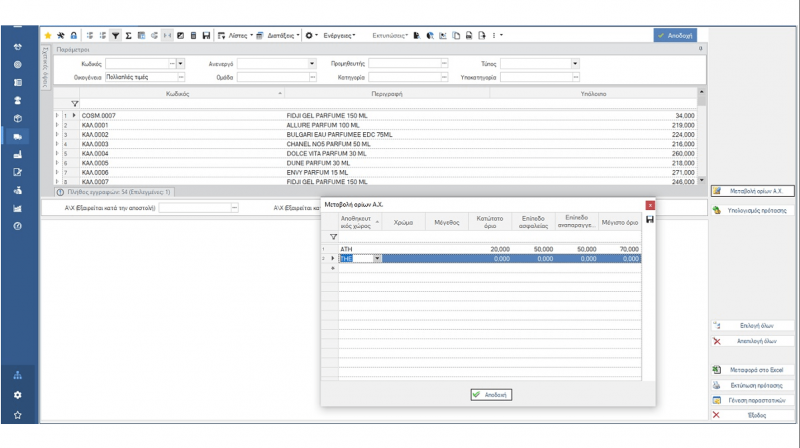Click the money bag icon in left sidebar
Image resolution: width=800 pixels, height=448 pixels.
point(18,190)
